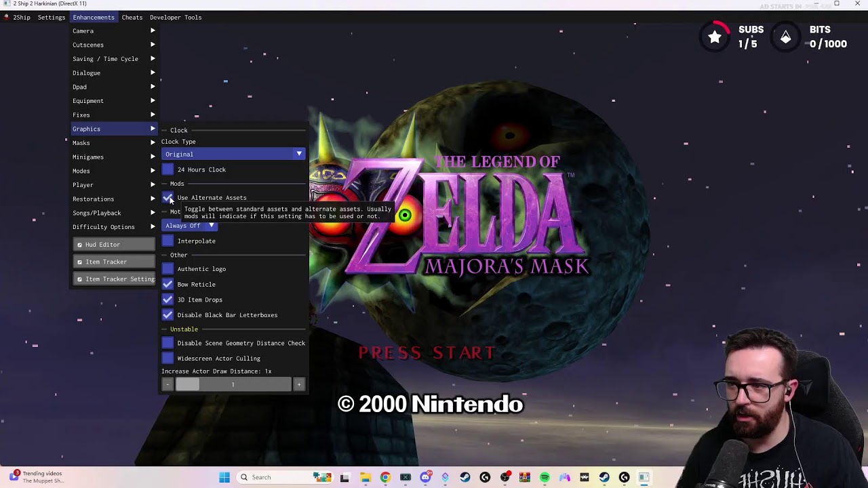Click the game controller taskbar icon
The height and width of the screenshot is (488, 868).
click(x=565, y=477)
